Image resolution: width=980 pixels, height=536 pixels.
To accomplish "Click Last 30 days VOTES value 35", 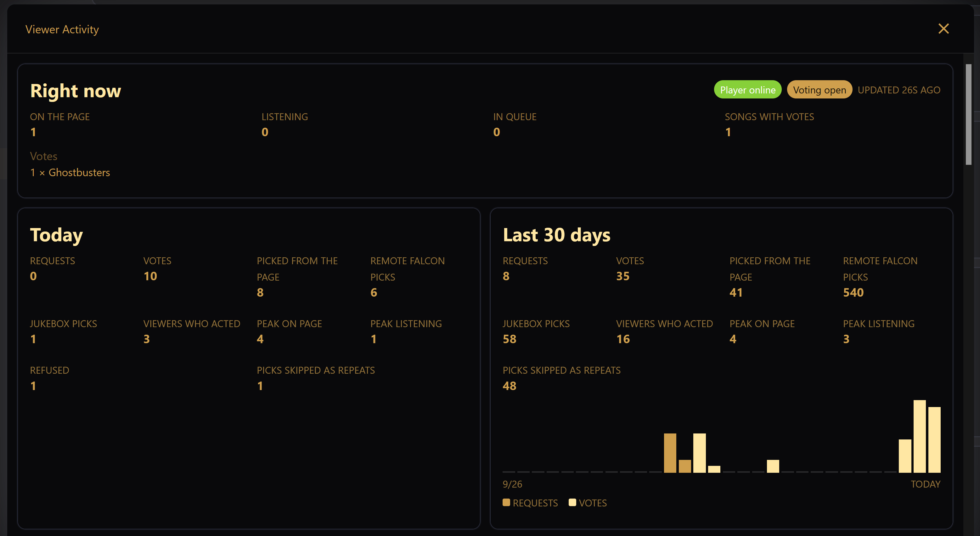I will [x=623, y=276].
